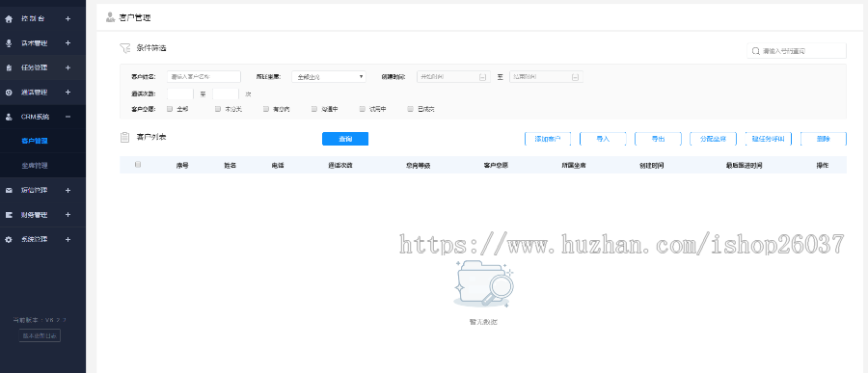This screenshot has width=868, height=373.
Task: Focus the maximum 通话次数 input box
Action: [x=226, y=94]
